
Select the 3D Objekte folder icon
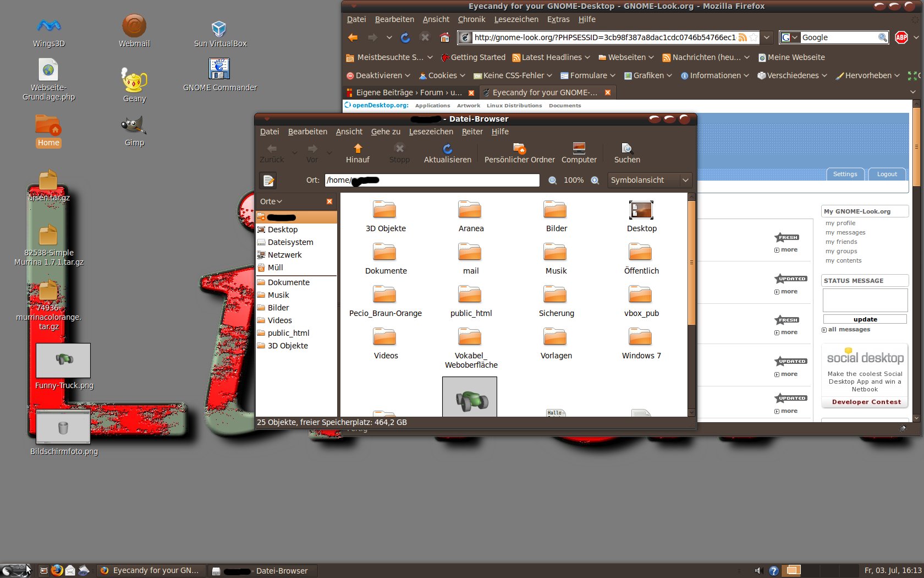coord(386,216)
